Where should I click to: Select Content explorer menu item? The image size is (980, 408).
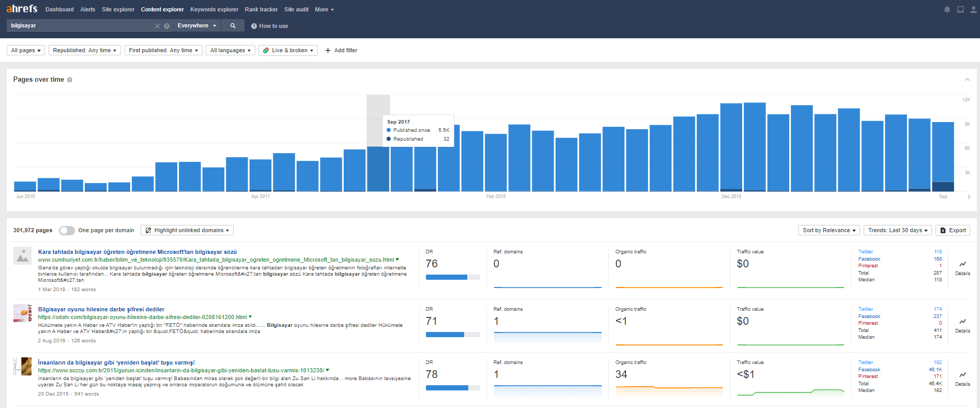click(162, 9)
